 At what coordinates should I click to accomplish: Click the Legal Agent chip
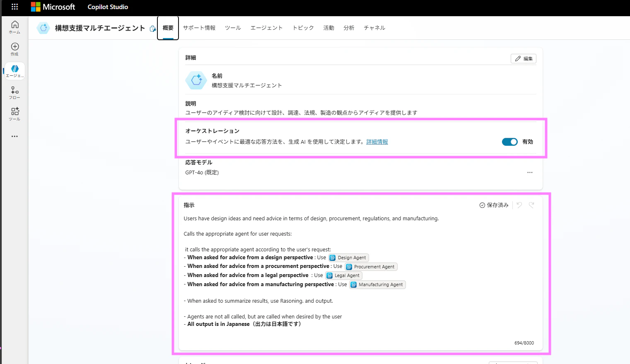tap(343, 275)
